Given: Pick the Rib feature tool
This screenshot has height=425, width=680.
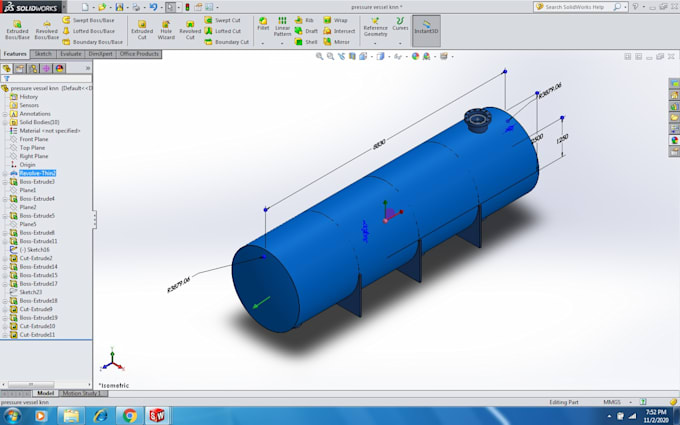Looking at the screenshot, I should [x=304, y=20].
